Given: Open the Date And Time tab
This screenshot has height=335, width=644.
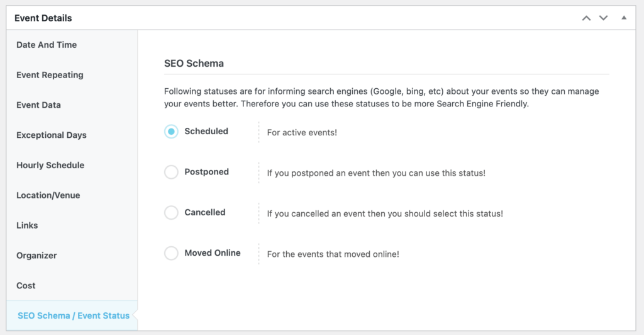Looking at the screenshot, I should tap(47, 45).
